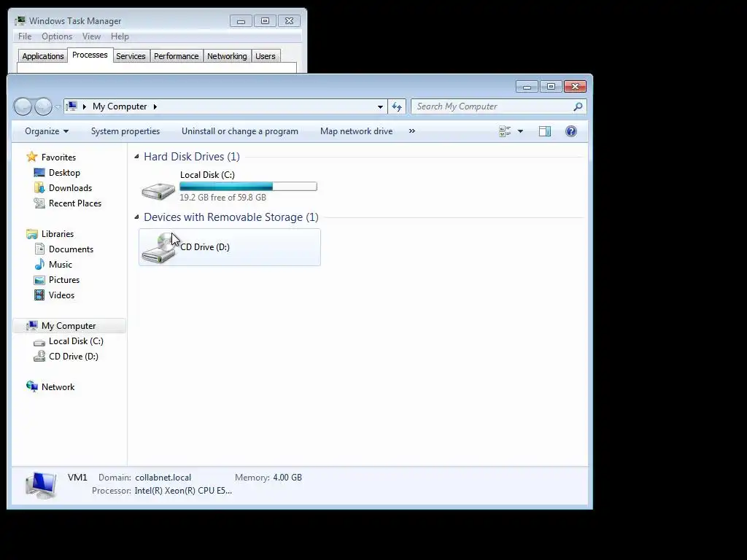Click the Change your view icon
747x560 pixels.
pyautogui.click(x=505, y=131)
